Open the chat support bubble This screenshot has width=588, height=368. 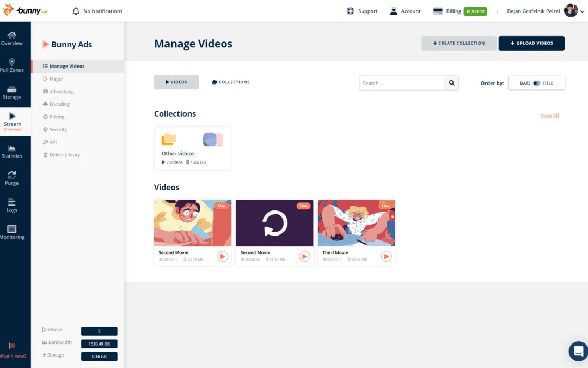[x=578, y=351]
